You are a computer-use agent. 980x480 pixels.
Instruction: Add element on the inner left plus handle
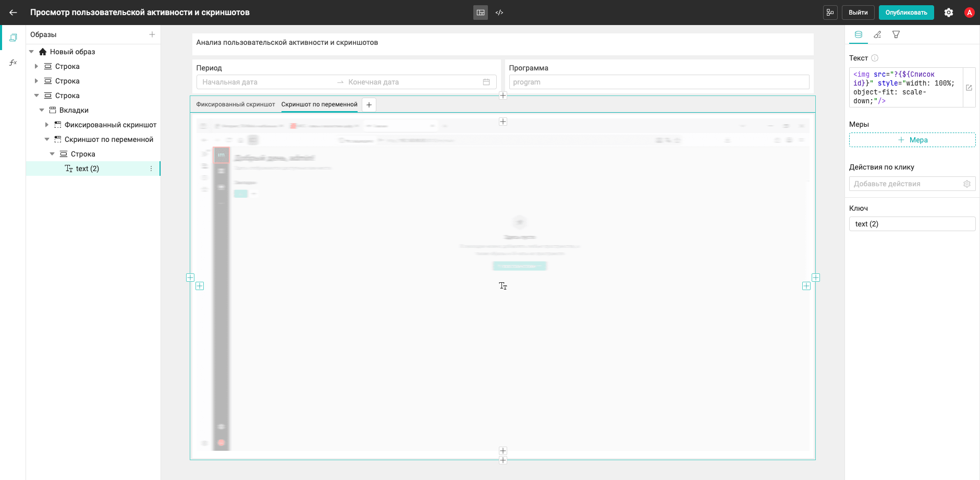(200, 286)
